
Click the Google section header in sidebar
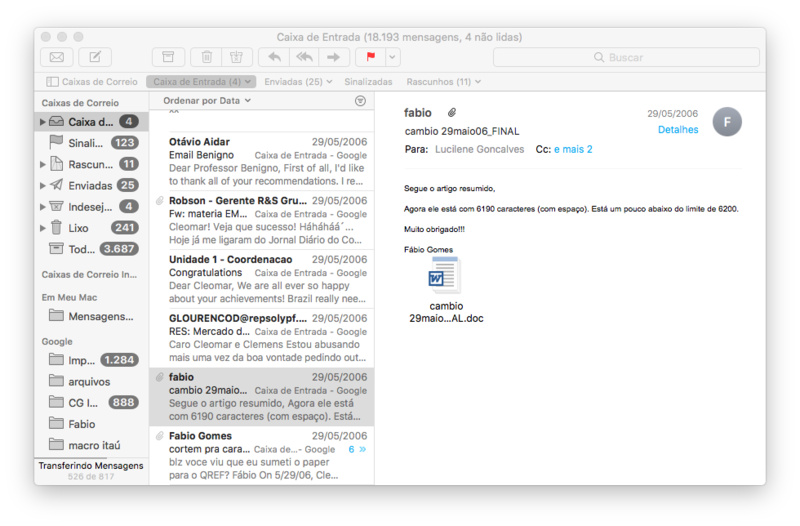tap(57, 341)
